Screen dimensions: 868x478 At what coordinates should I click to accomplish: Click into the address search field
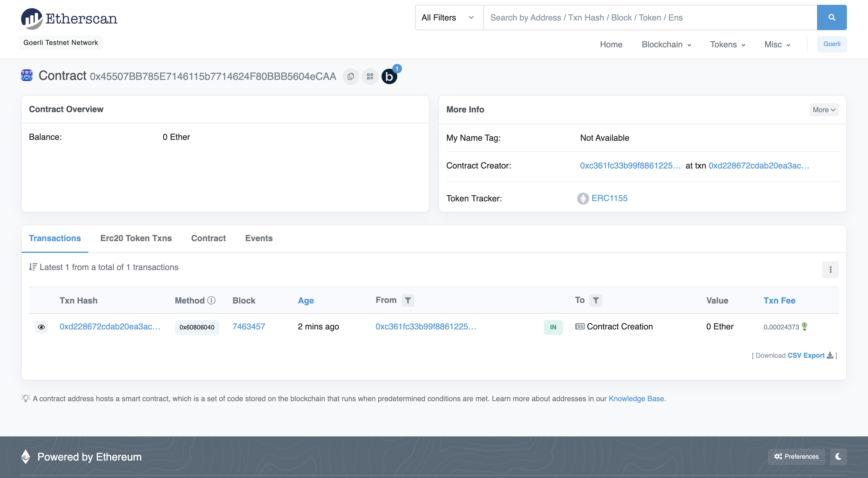[x=650, y=17]
